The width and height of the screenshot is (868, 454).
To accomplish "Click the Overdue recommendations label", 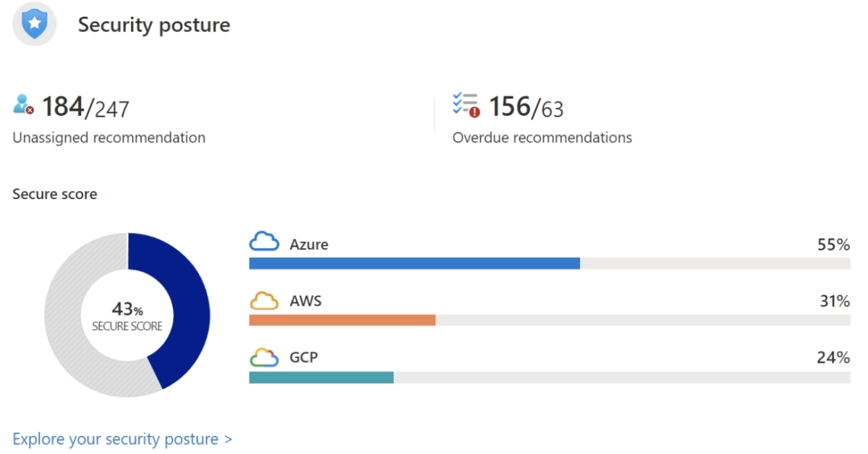I will pyautogui.click(x=542, y=138).
